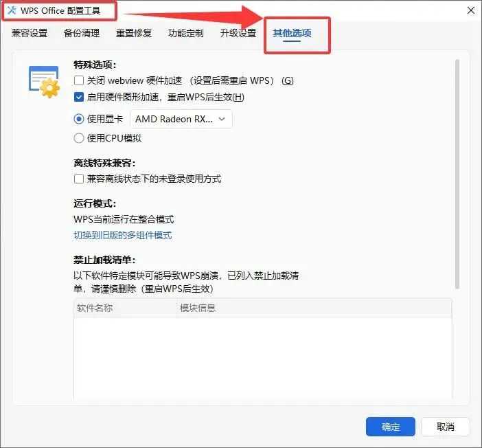Click the 取消 button
The image size is (482, 448).
tap(446, 427)
